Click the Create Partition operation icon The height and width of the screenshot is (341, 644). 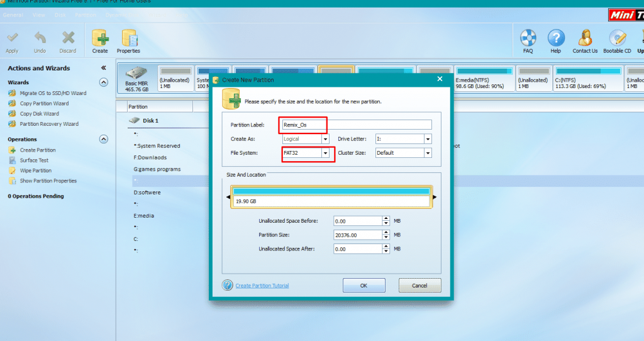13,150
